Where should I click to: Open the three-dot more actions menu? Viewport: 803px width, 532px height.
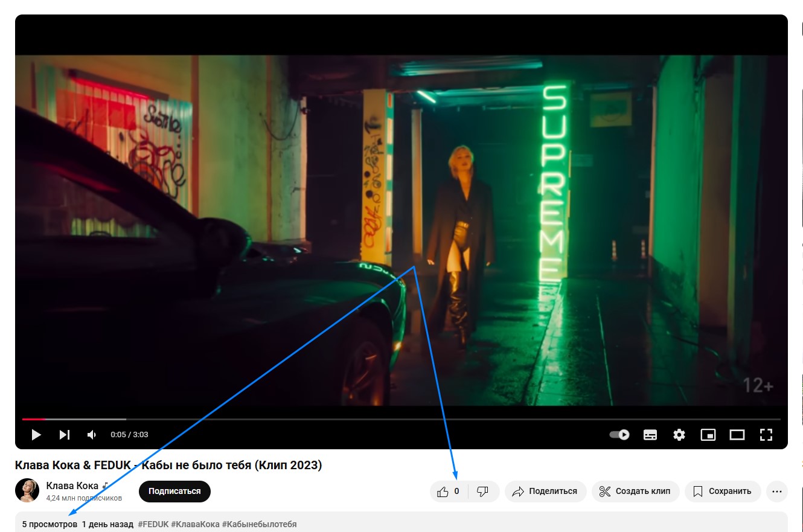click(777, 492)
